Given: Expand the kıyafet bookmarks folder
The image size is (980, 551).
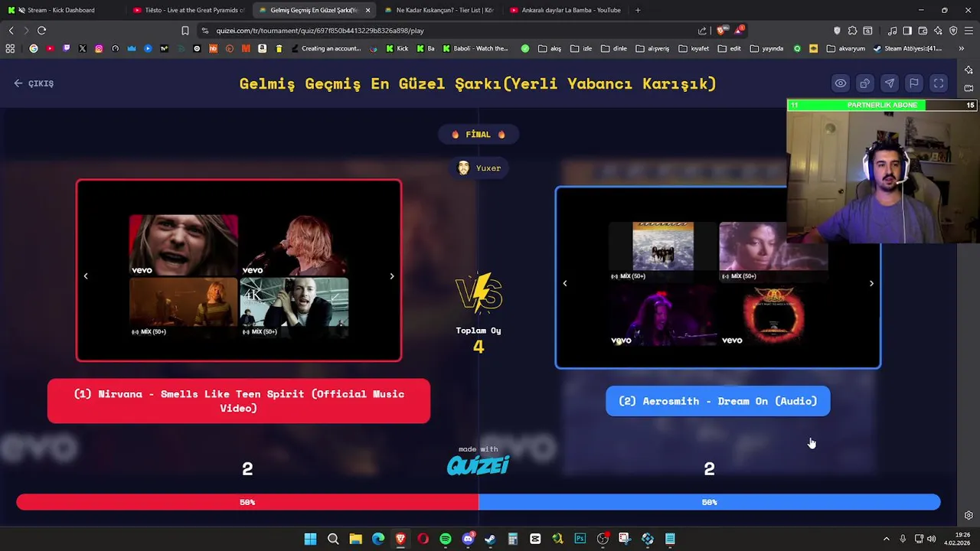Looking at the screenshot, I should tap(694, 48).
